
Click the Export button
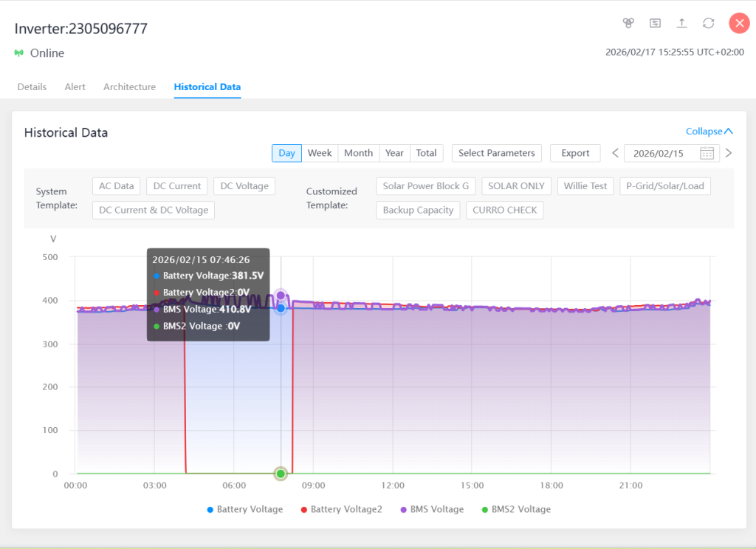[575, 153]
